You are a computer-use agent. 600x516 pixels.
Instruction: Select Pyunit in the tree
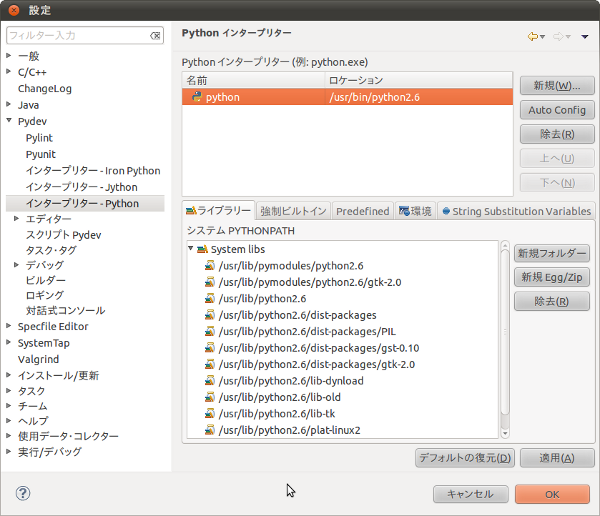pos(41,154)
